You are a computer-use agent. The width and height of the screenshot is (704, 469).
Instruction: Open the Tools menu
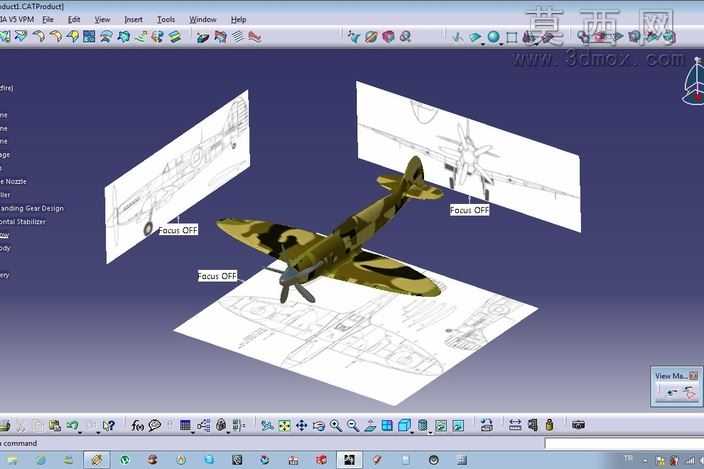(x=166, y=20)
